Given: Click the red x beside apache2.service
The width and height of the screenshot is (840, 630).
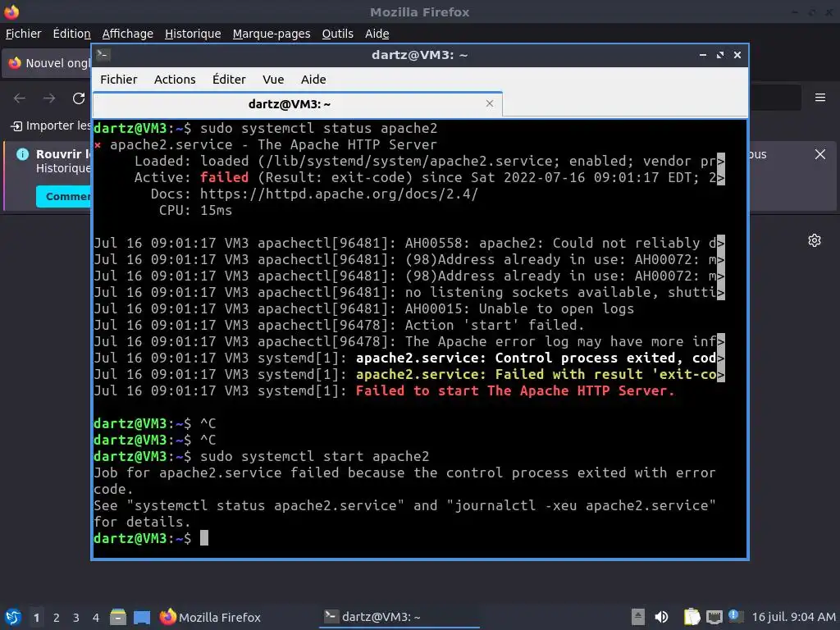Looking at the screenshot, I should coord(98,144).
